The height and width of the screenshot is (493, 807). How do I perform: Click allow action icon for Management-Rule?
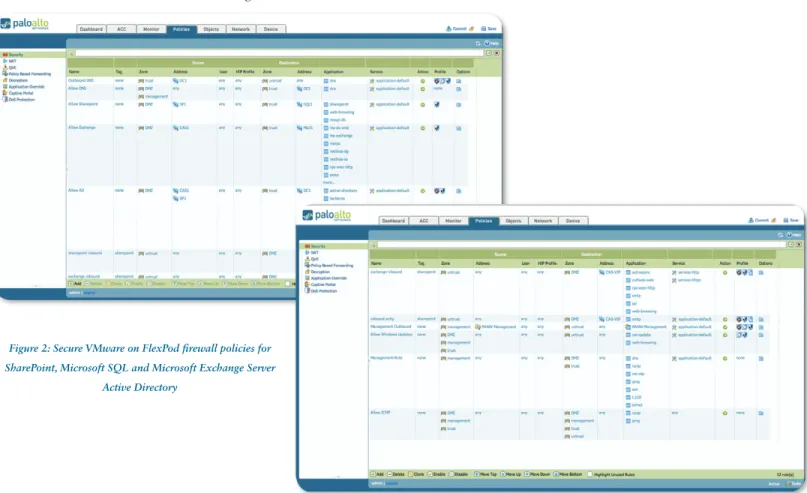point(725,358)
